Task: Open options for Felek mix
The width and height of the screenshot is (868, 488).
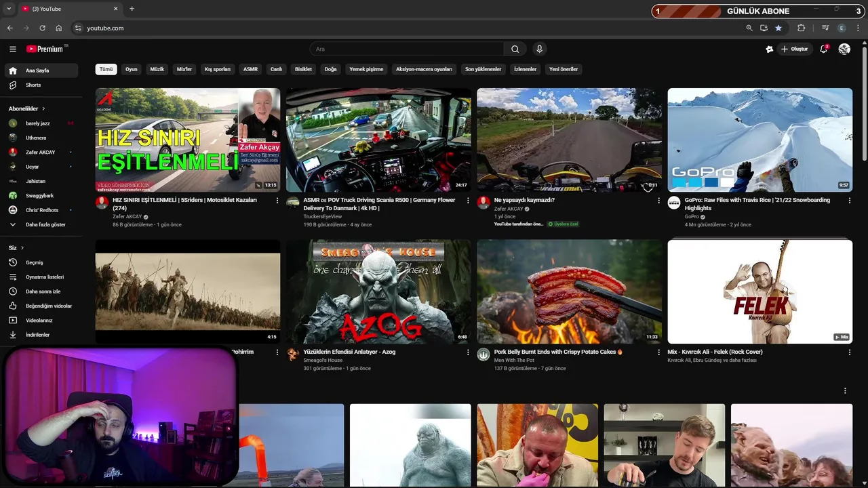Action: 850,352
